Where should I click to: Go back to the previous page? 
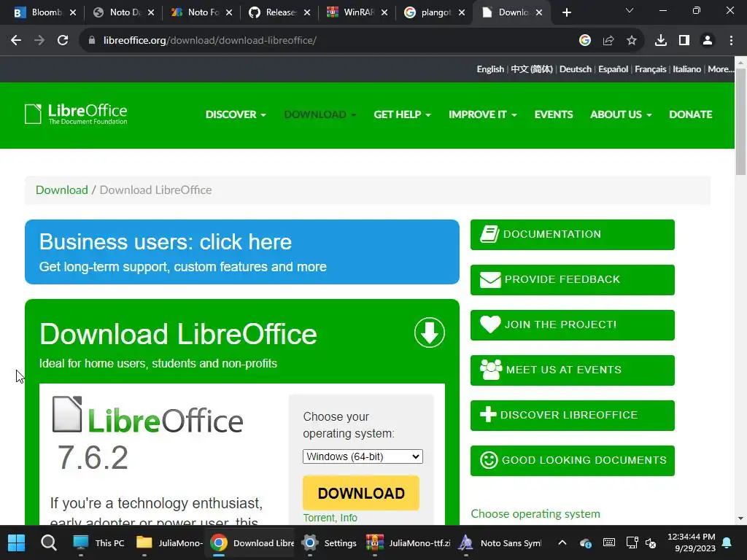[x=16, y=41]
